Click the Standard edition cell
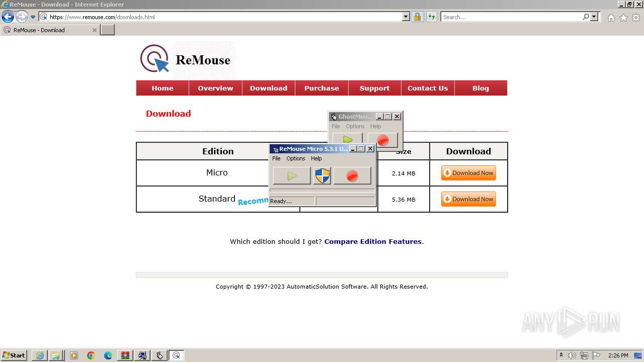 (x=217, y=199)
